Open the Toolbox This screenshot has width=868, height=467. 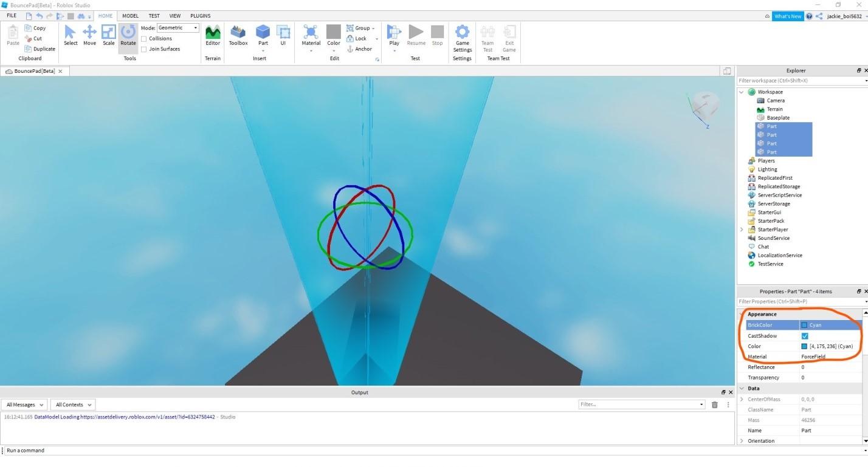(x=238, y=35)
